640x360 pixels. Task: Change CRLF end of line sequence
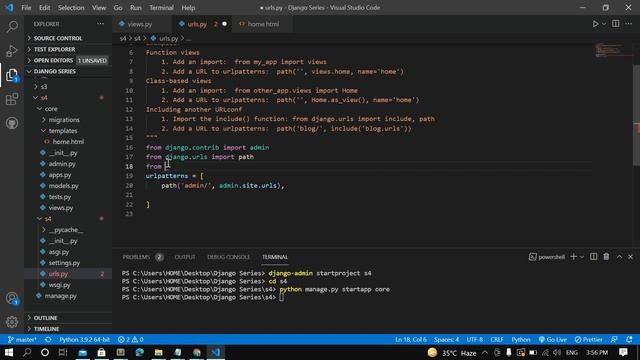(497, 340)
